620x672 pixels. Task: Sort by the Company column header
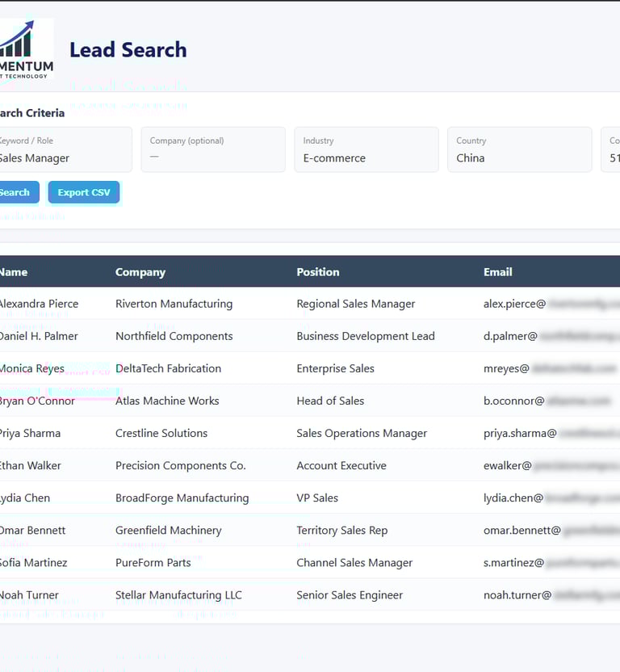tap(140, 272)
